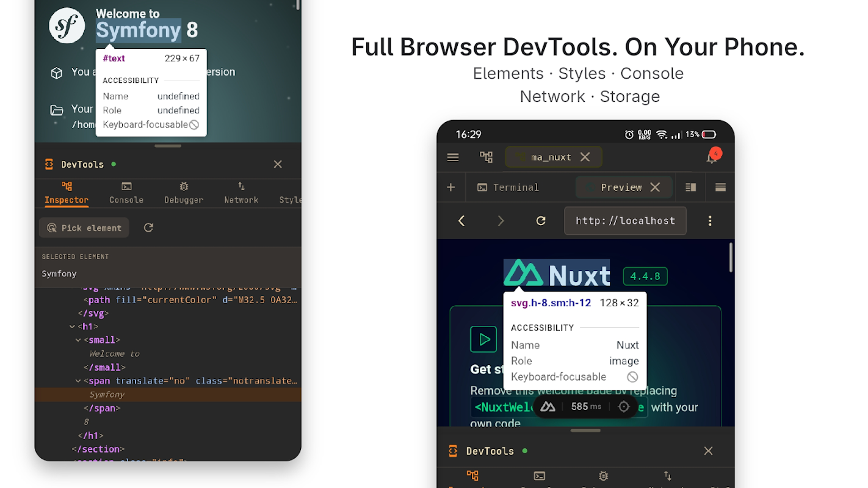Viewport: 868px width, 488px height.
Task: Click the DevTools logo above the right phone's cut-off tabs
Action: tap(453, 451)
